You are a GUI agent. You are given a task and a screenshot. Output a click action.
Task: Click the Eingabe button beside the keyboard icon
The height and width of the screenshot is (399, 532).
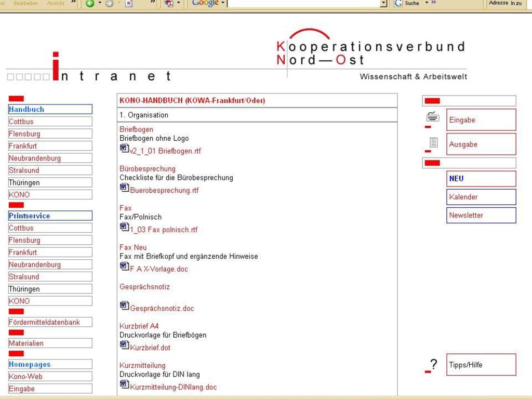(481, 120)
